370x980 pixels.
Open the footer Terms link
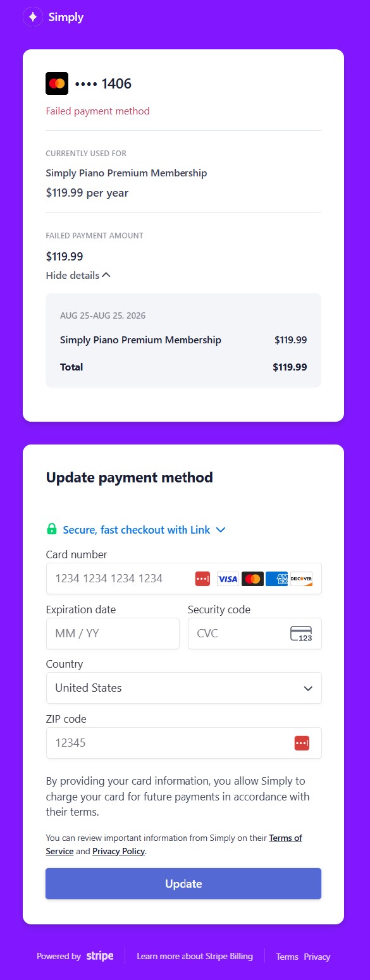pyautogui.click(x=287, y=957)
